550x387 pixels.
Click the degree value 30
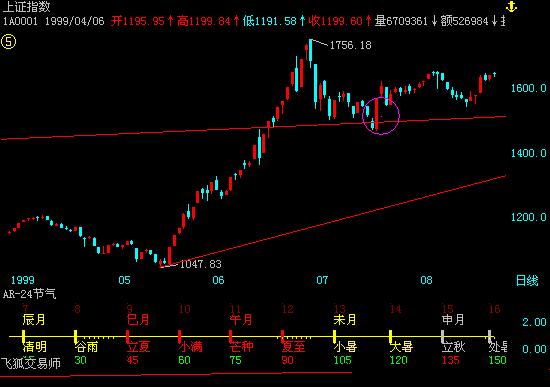80,360
